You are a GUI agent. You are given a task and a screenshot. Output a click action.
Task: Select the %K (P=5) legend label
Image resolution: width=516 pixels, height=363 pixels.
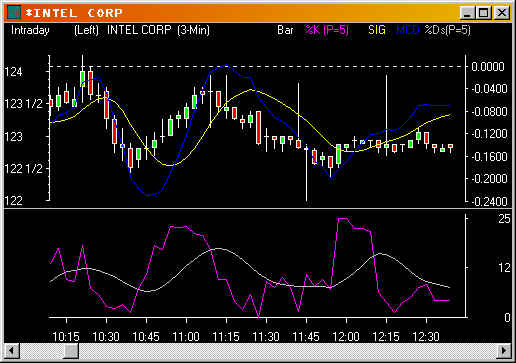[x=327, y=30]
